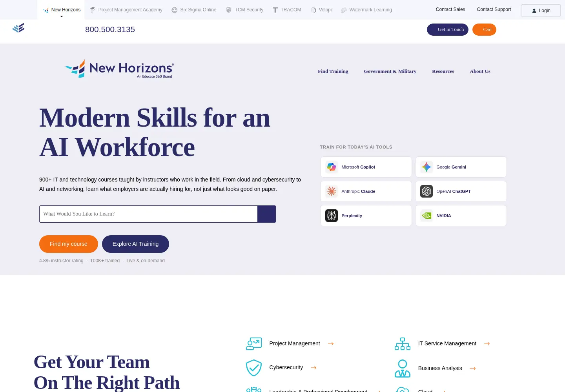The width and height of the screenshot is (565, 392).
Task: Switch to Six Sigma Online tab
Action: click(194, 10)
